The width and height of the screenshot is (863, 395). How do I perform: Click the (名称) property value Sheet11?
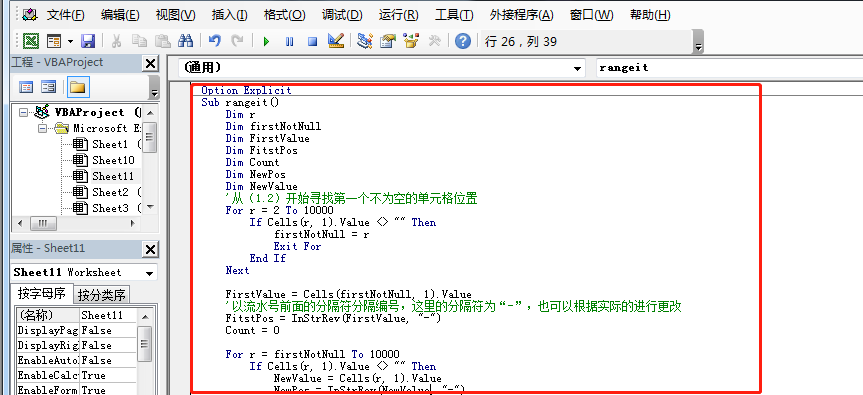[108, 315]
